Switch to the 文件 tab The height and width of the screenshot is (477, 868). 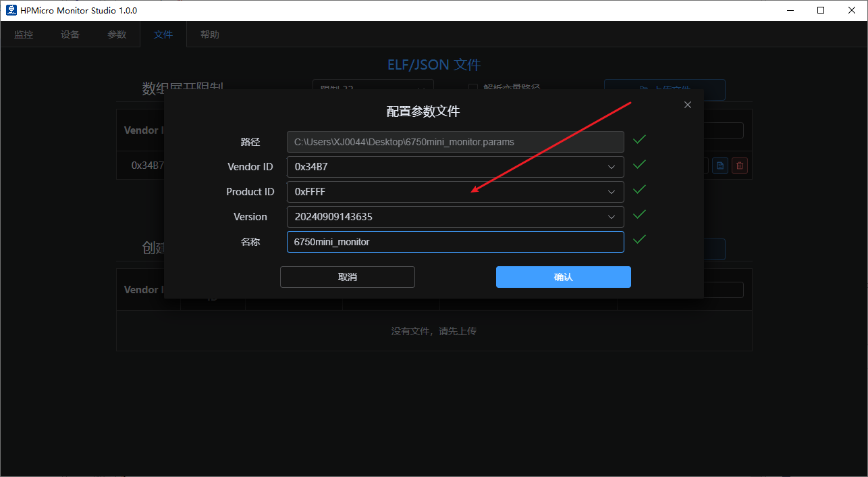(163, 34)
